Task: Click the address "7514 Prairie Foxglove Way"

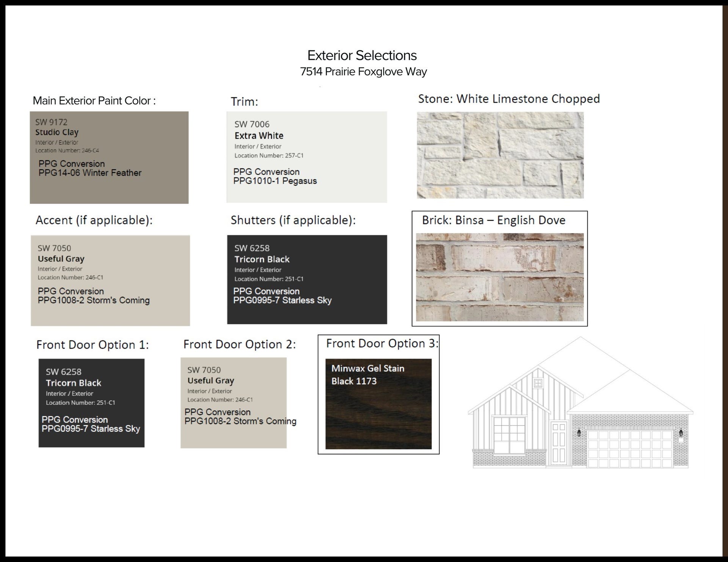Action: pyautogui.click(x=363, y=72)
